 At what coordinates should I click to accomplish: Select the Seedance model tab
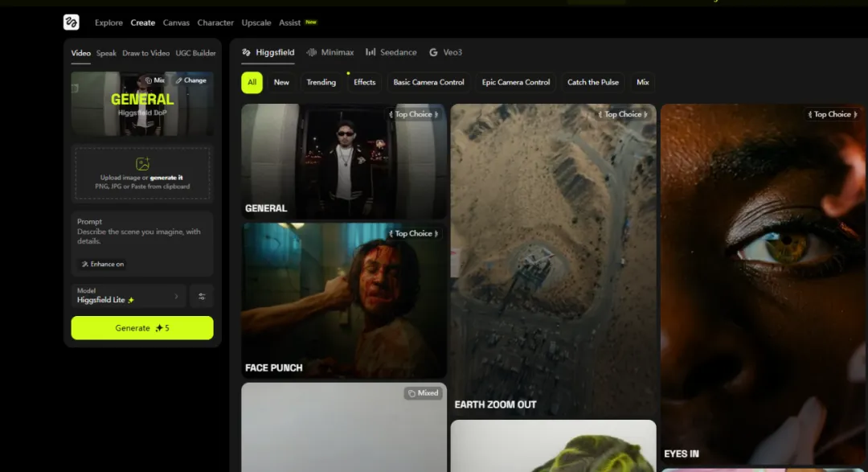point(391,52)
